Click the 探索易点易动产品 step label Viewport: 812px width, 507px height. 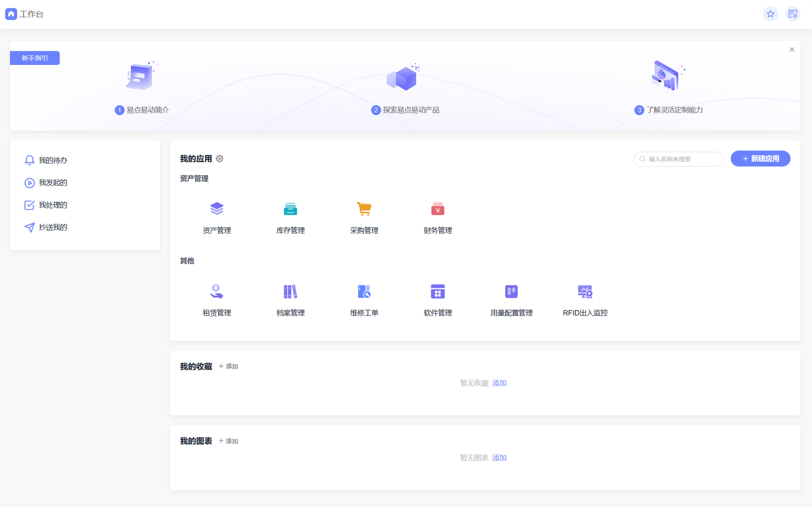(x=411, y=110)
